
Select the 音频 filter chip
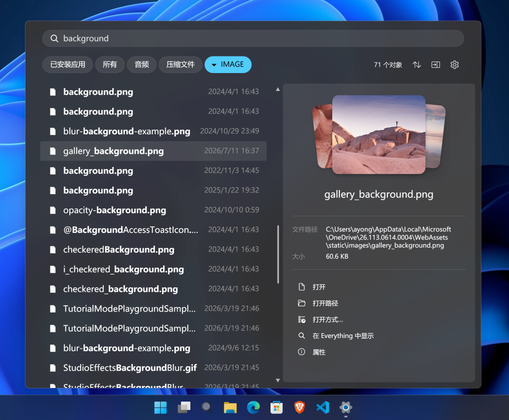click(x=142, y=65)
